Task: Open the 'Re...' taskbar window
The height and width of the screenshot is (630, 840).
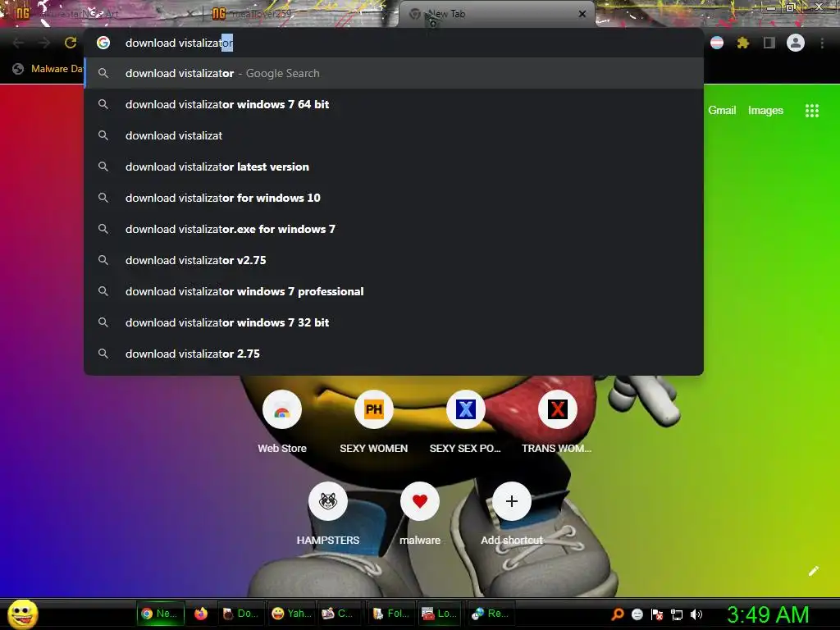Action: click(491, 614)
